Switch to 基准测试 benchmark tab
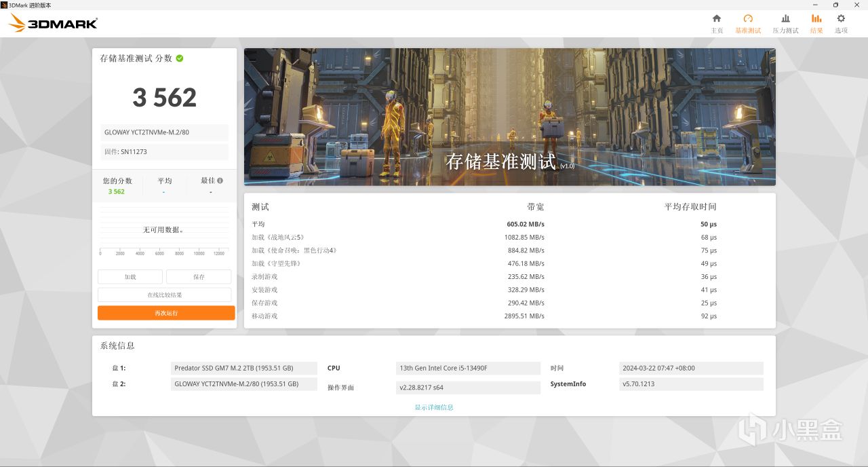The width and height of the screenshot is (868, 467). point(748,24)
